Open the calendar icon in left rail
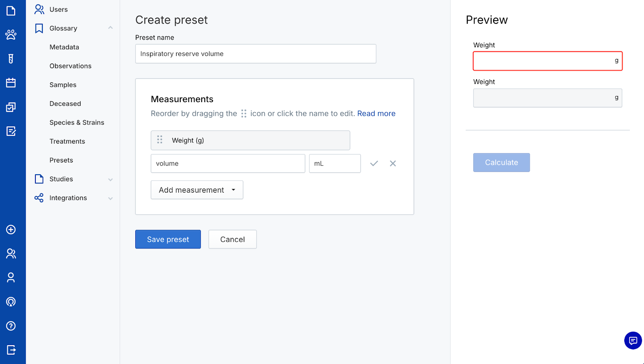 point(11,83)
